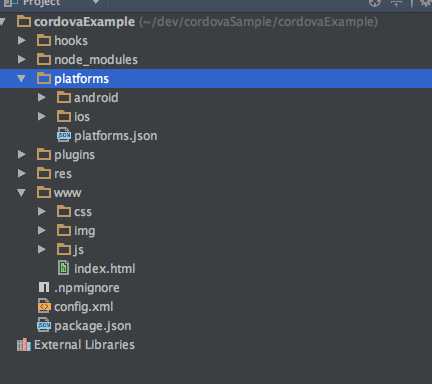
Task: Click the js folder icon
Action: coord(64,249)
